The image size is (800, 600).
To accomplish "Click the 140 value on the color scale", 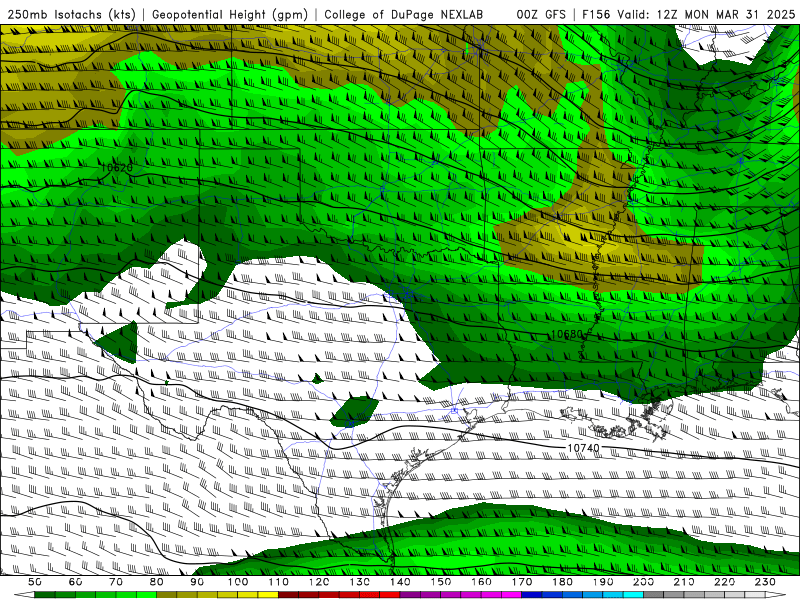I will click(x=400, y=582).
